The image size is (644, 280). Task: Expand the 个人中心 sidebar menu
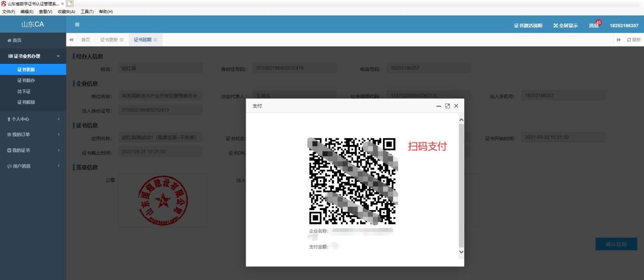coord(33,119)
